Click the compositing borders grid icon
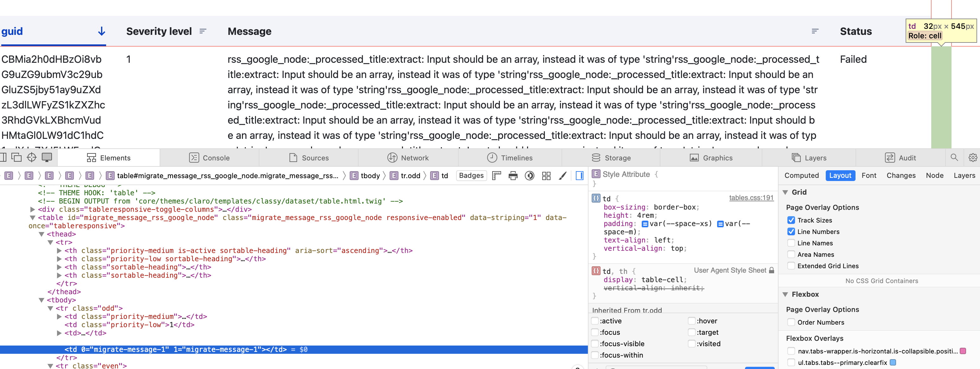The width and height of the screenshot is (980, 369). (546, 176)
